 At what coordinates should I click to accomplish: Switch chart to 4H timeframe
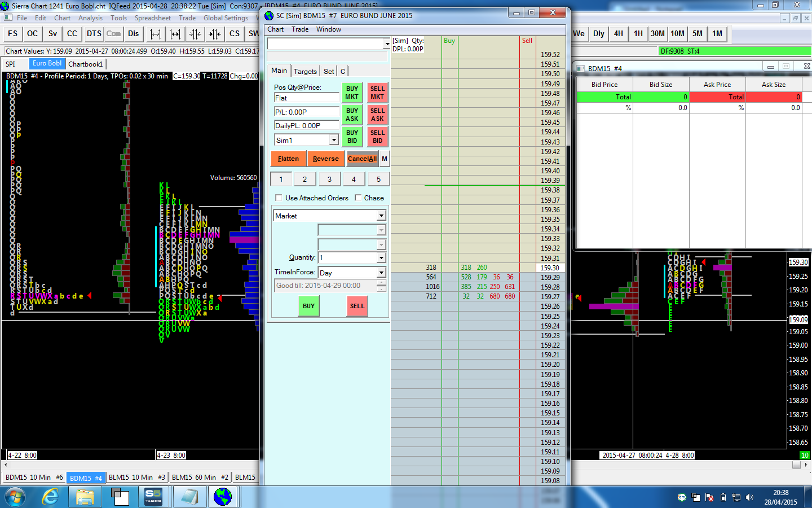(619, 34)
